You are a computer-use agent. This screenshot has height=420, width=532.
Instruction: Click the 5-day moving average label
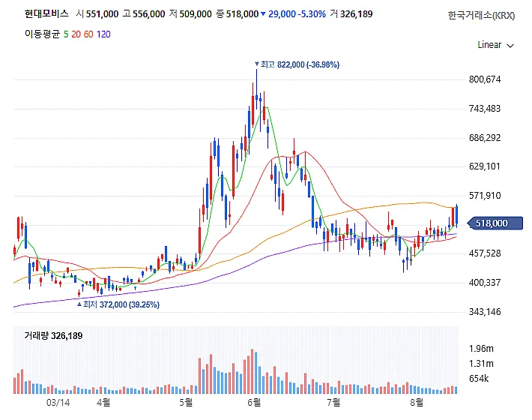tap(66, 34)
